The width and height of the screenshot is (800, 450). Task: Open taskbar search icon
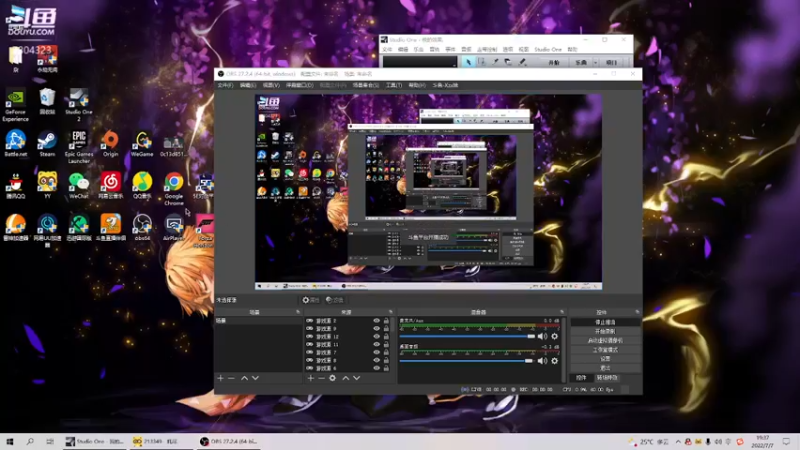(30, 442)
